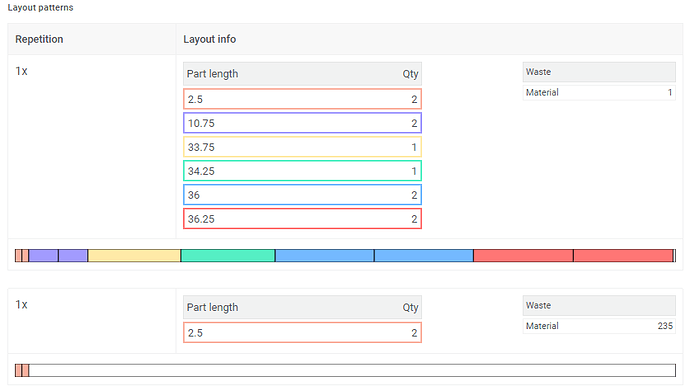Screen dimensions: 690x391
Task: Click the 33.75 part length row
Action: pyautogui.click(x=302, y=147)
